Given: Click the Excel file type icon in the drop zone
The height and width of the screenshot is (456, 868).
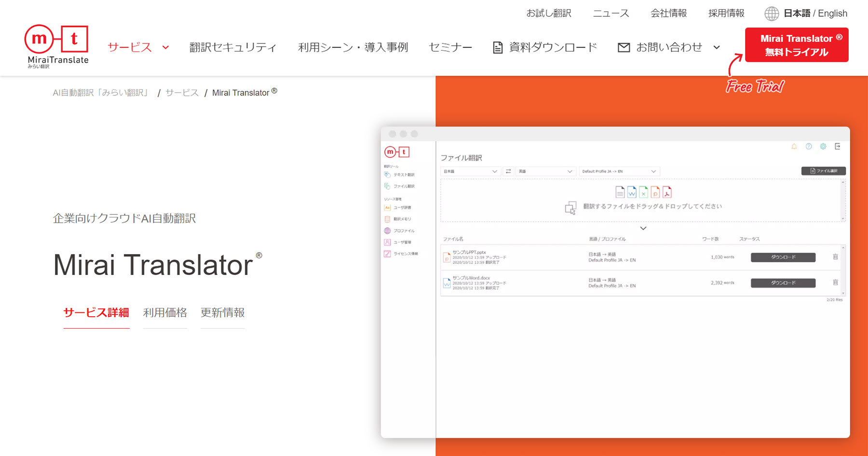Looking at the screenshot, I should (x=643, y=192).
